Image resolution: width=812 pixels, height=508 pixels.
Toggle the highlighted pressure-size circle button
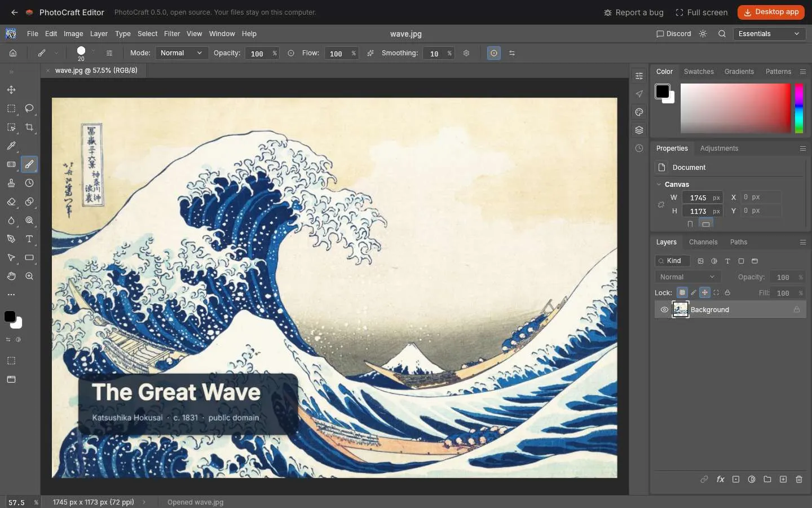(x=494, y=53)
